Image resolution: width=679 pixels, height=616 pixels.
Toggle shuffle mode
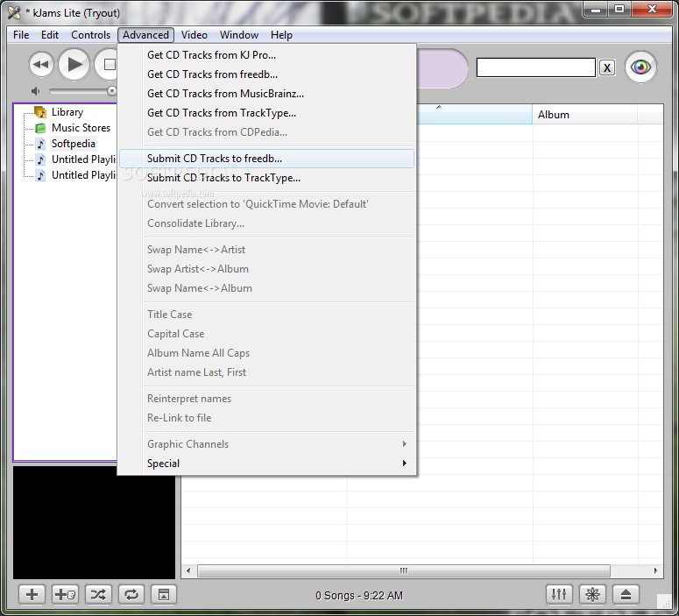(x=98, y=594)
